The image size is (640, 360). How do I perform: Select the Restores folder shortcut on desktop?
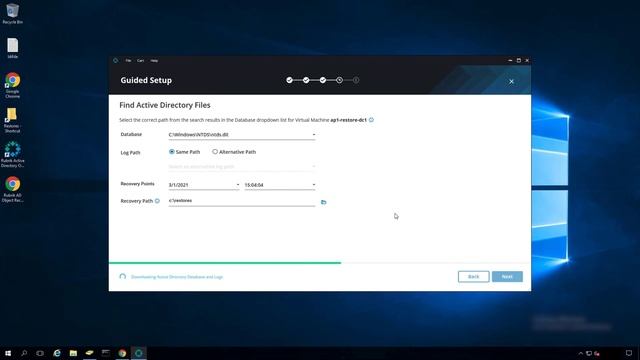coord(12,120)
